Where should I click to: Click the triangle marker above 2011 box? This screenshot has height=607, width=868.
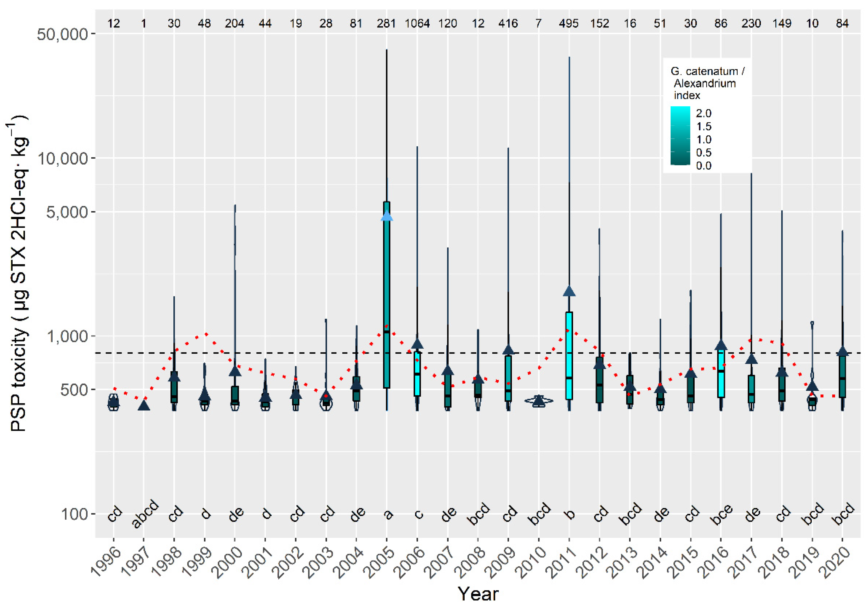click(x=569, y=292)
